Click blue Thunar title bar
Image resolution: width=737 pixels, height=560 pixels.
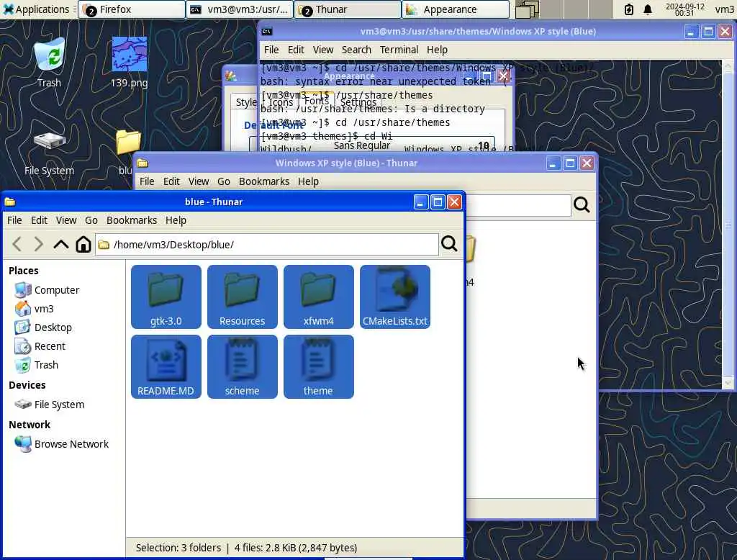(214, 202)
